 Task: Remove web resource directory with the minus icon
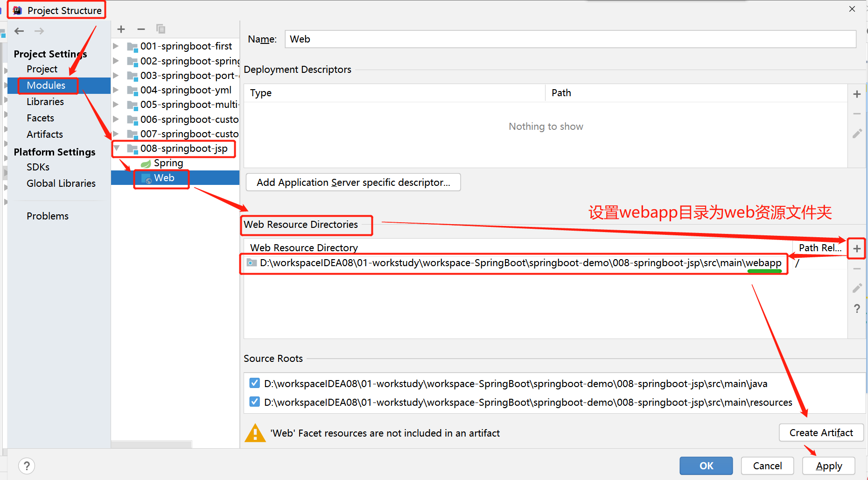(x=857, y=269)
